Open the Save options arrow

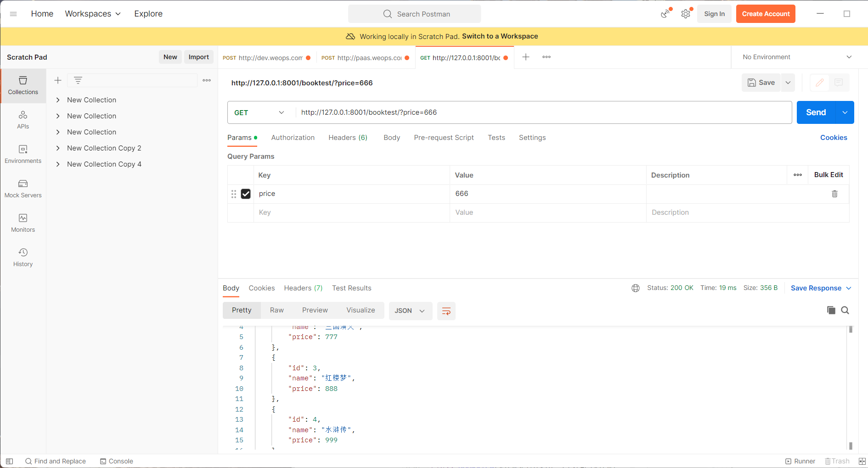coord(788,83)
